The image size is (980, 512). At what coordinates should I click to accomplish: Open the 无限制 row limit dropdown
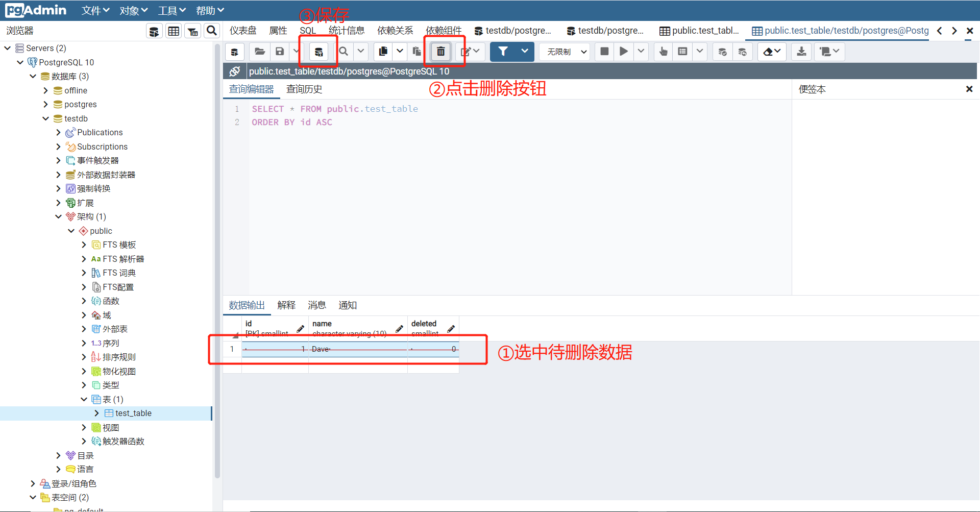(x=564, y=52)
